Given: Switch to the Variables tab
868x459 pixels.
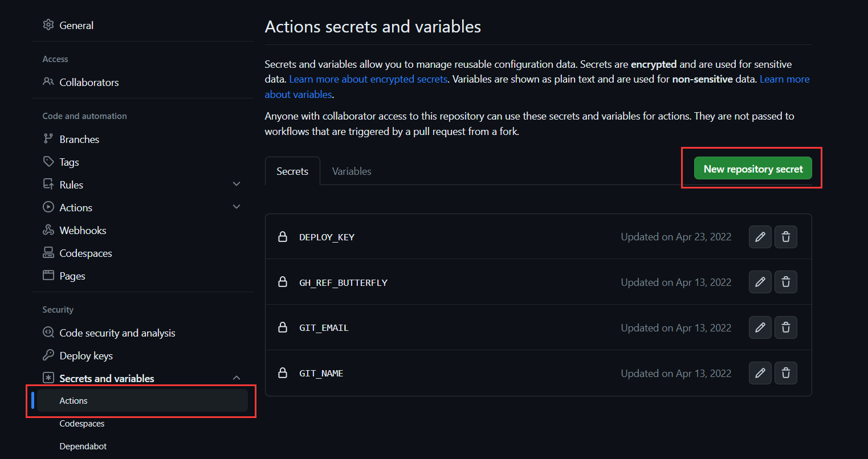Looking at the screenshot, I should 351,171.
